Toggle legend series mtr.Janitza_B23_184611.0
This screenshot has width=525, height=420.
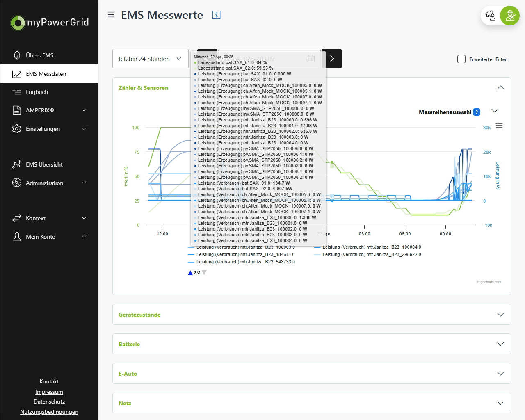pos(242,254)
